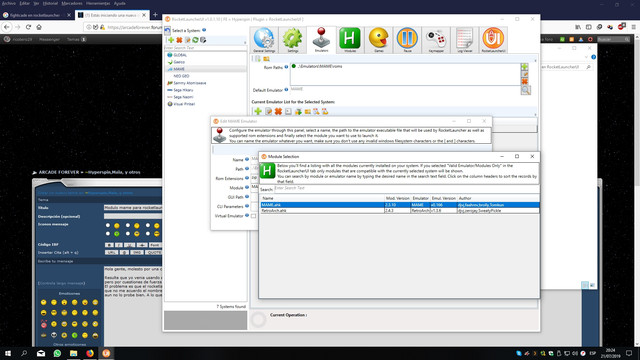This screenshot has height=360, width=640.
Task: Click the Module help icon in Edit Emulator
Action: tap(247, 188)
